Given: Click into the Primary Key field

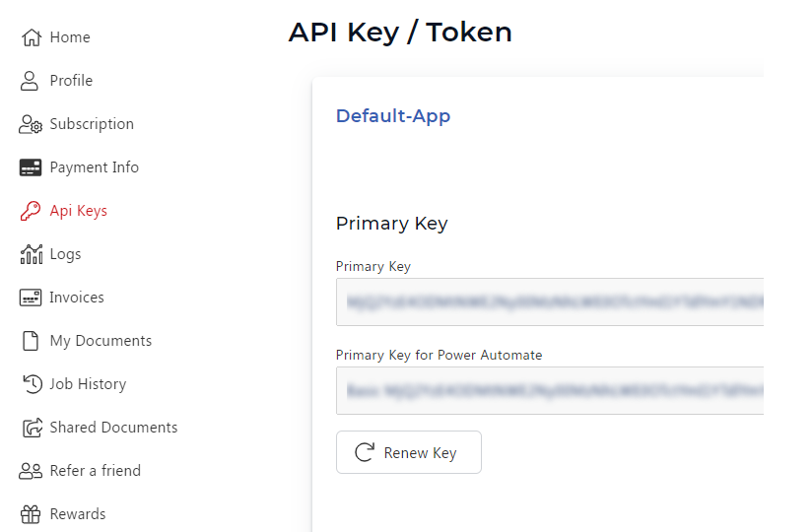Looking at the screenshot, I should click(550, 302).
